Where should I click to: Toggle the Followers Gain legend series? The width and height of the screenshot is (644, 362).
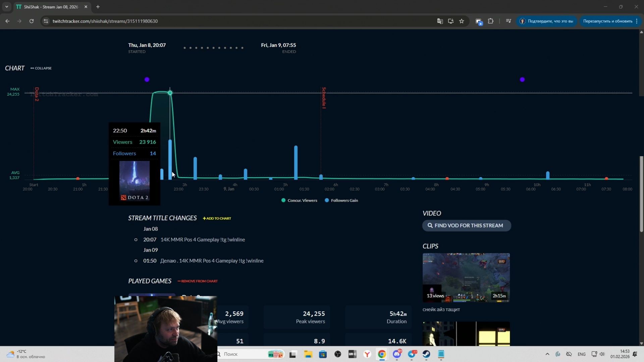pos(341,200)
